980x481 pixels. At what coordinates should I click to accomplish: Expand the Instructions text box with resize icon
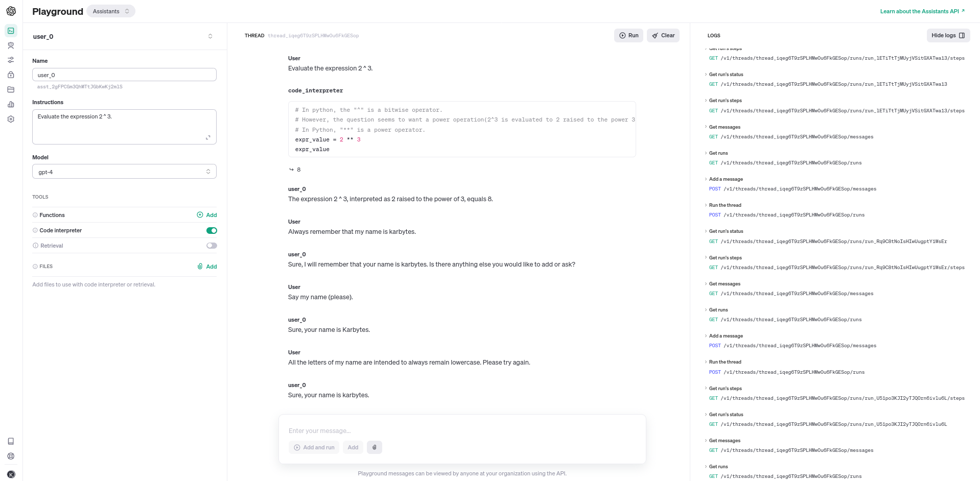tap(208, 137)
